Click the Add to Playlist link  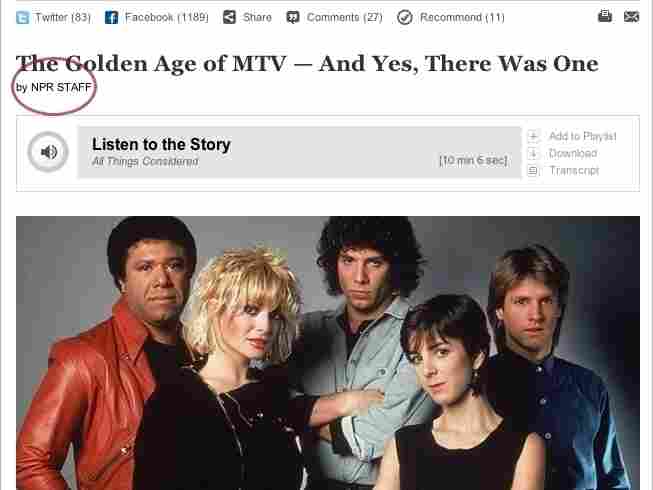[x=583, y=136]
